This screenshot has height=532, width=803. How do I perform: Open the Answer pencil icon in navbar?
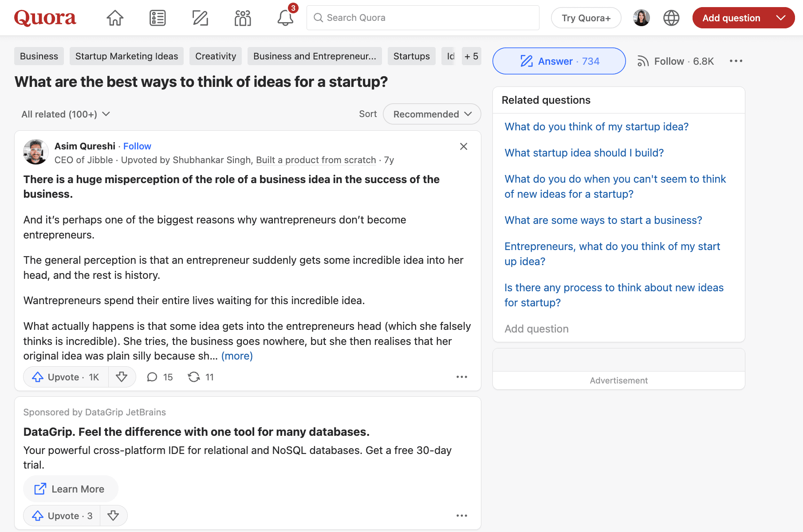pyautogui.click(x=200, y=18)
